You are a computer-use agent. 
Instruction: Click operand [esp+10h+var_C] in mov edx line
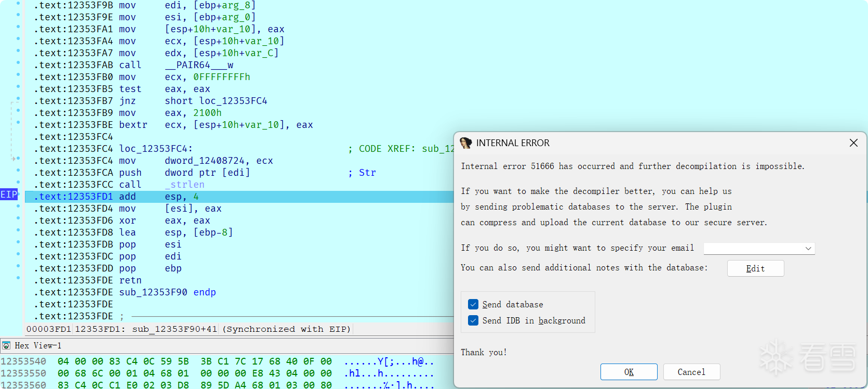(236, 53)
